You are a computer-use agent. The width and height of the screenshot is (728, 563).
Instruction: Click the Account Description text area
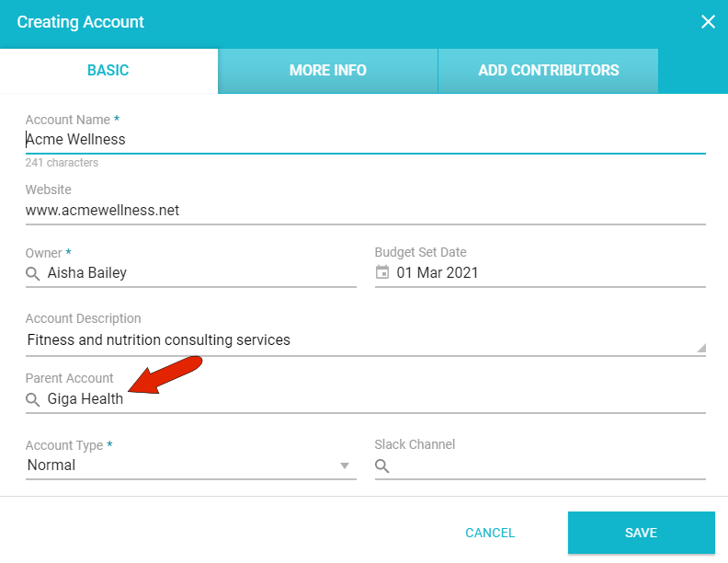(x=357, y=340)
